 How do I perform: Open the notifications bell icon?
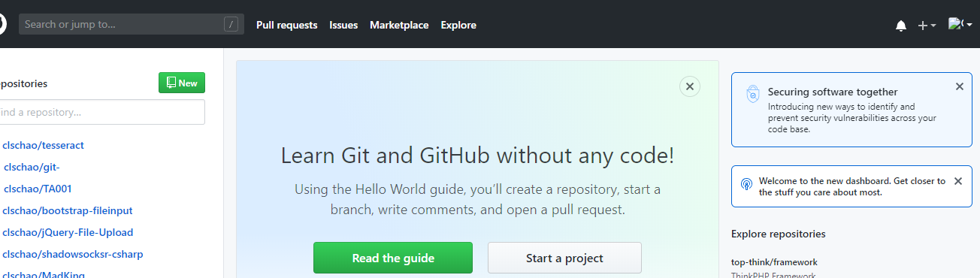click(x=901, y=26)
